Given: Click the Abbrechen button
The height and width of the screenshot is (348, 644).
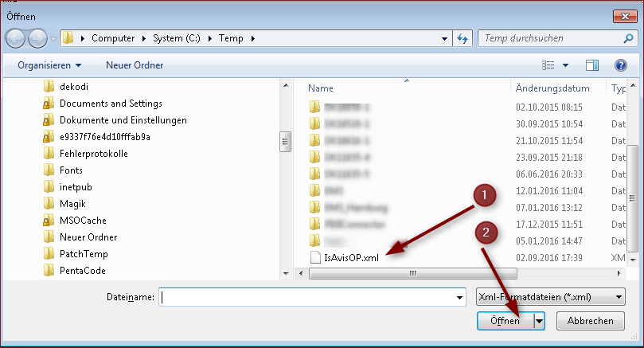Looking at the screenshot, I should pyautogui.click(x=590, y=320).
